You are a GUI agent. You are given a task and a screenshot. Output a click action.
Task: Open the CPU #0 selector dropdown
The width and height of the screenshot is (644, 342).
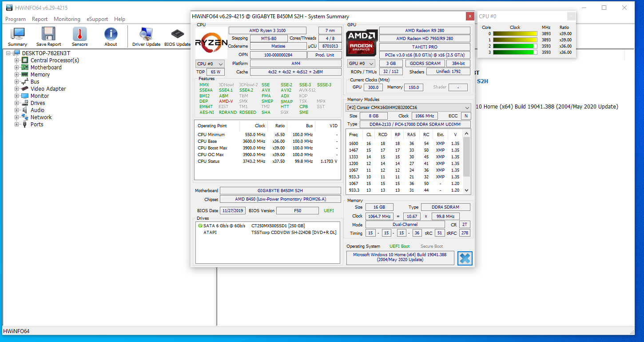[210, 64]
